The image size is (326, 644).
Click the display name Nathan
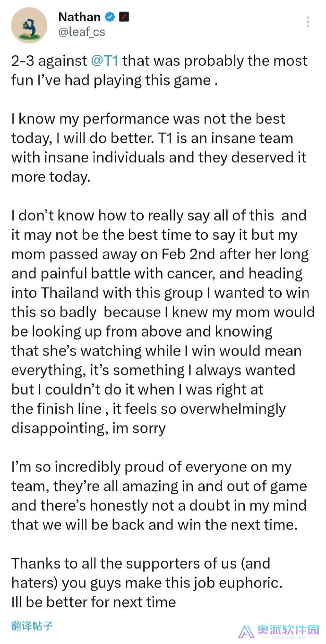pyautogui.click(x=79, y=17)
